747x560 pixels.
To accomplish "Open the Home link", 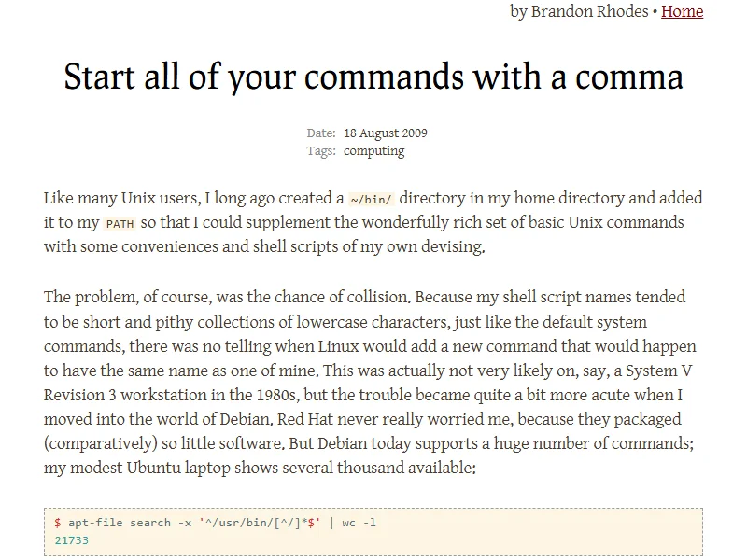I will coord(682,12).
